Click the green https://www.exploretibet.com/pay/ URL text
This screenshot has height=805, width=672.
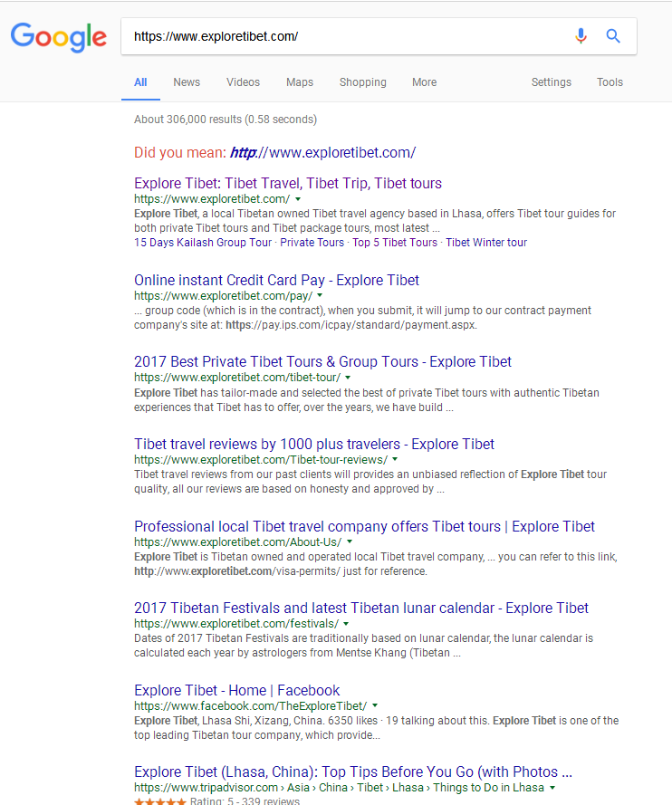click(x=224, y=296)
